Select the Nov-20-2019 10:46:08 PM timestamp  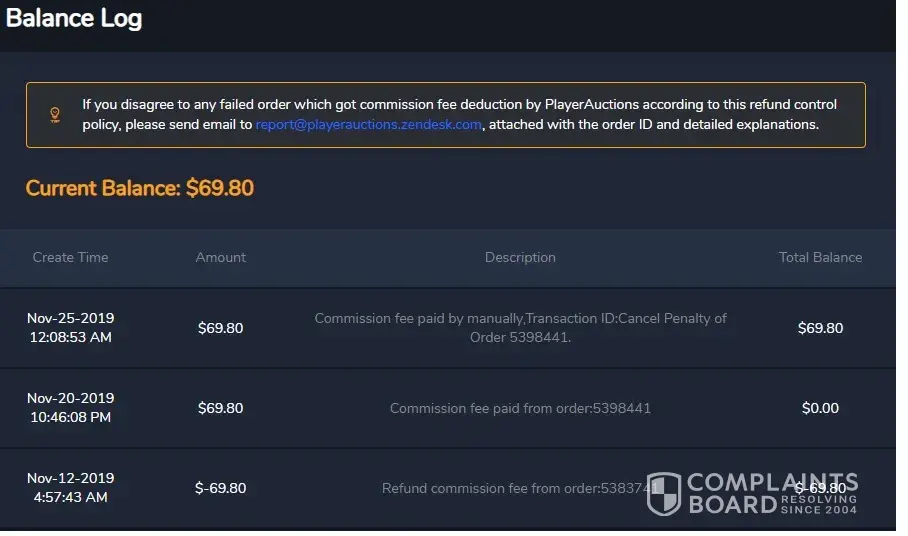(x=70, y=408)
